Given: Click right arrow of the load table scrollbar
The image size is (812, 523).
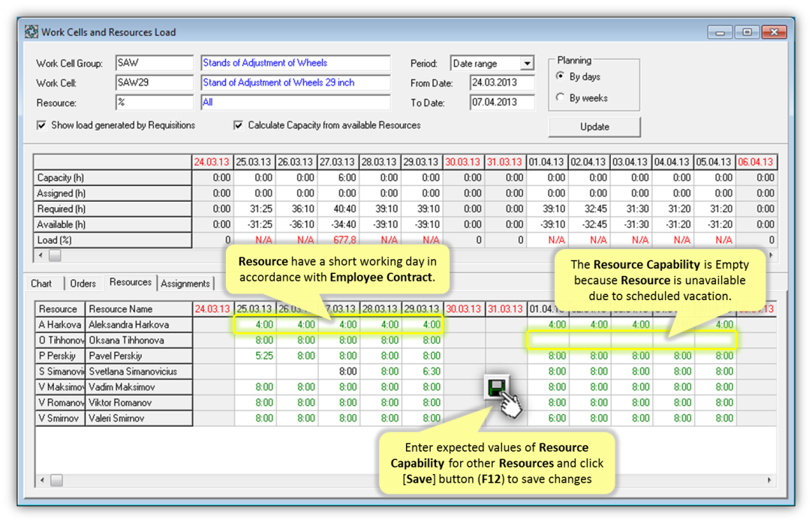Looking at the screenshot, I should (771, 255).
